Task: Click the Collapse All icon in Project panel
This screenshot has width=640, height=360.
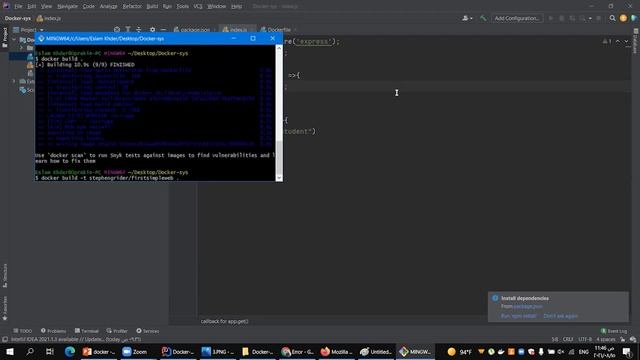Action: [x=139, y=30]
